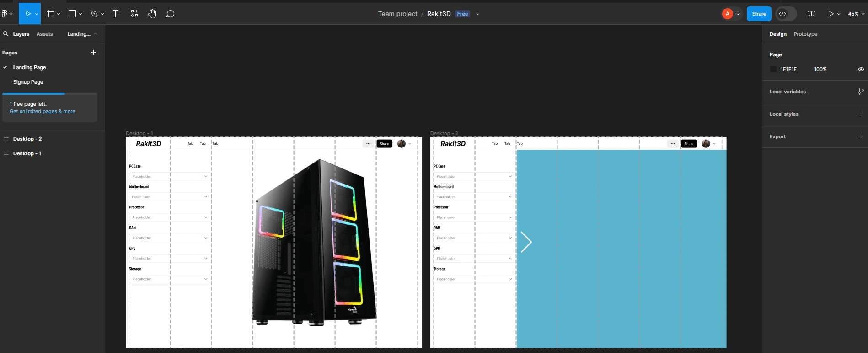
Task: Switch to the Assets tab
Action: pyautogui.click(x=44, y=34)
